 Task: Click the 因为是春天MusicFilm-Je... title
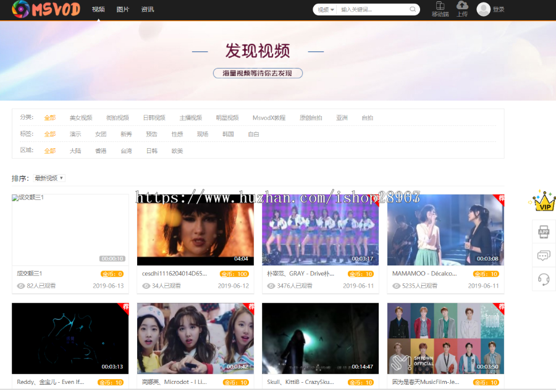coord(426,382)
